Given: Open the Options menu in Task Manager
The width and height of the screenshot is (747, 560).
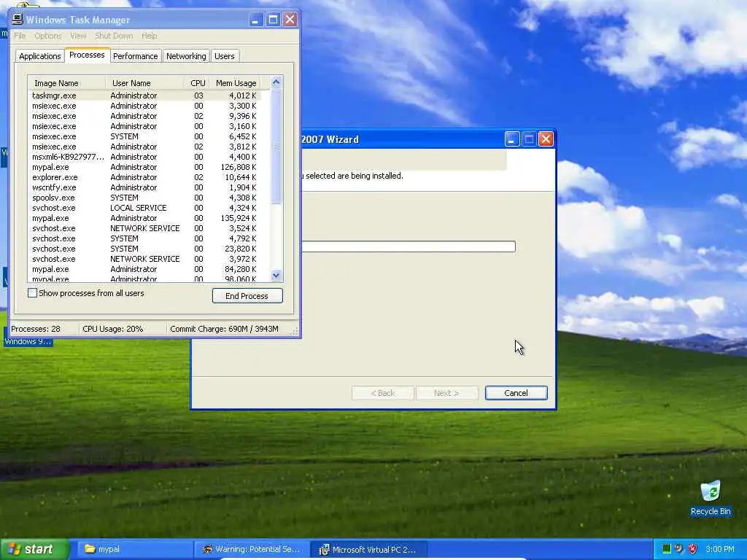Looking at the screenshot, I should 47,36.
